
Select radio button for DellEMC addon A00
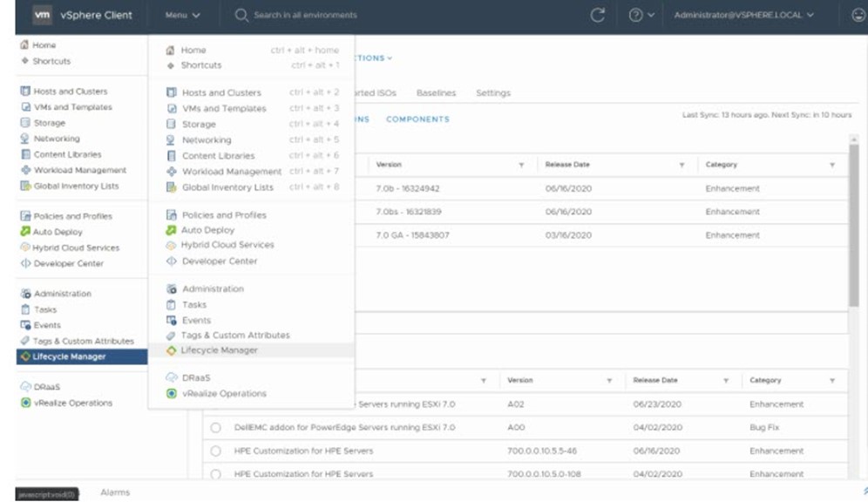coord(216,427)
